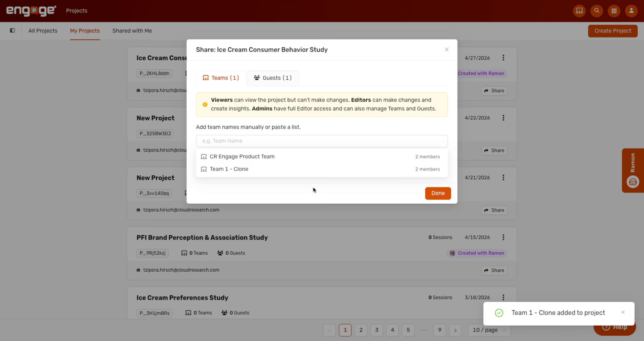Screen dimensions: 644x341
Task: Click 0 Teams on PFI Brand study
Action: tap(195, 253)
